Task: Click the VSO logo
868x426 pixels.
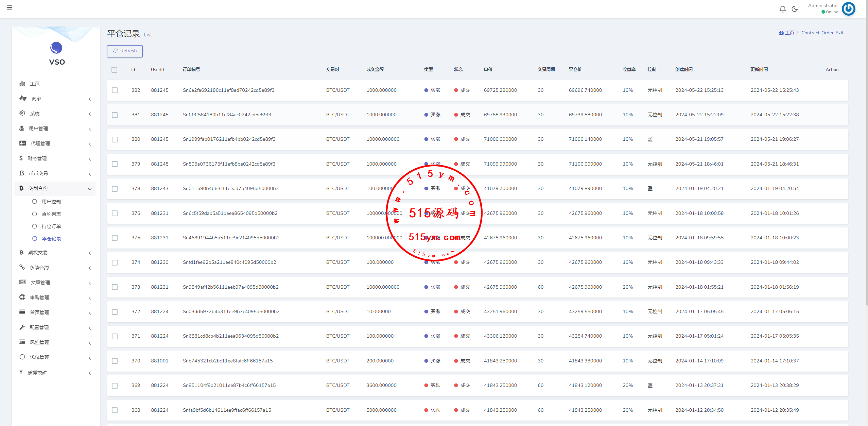Action: pyautogui.click(x=56, y=48)
